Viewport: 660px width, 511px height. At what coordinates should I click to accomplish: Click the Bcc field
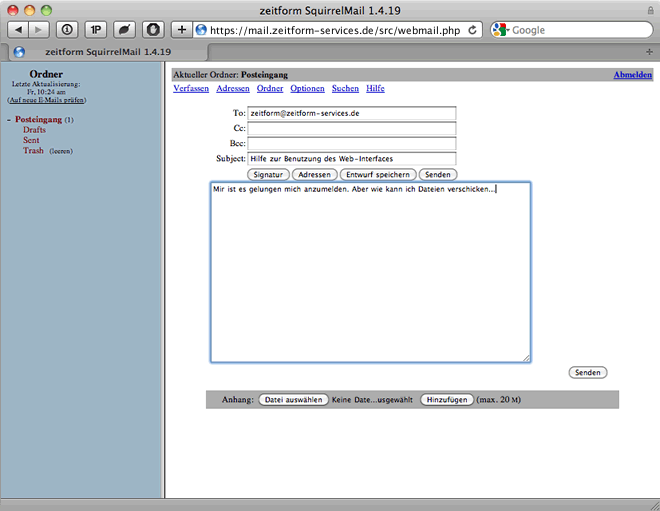coord(351,144)
